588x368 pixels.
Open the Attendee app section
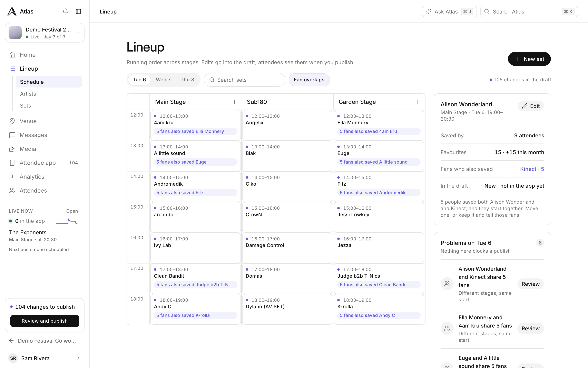(45, 163)
